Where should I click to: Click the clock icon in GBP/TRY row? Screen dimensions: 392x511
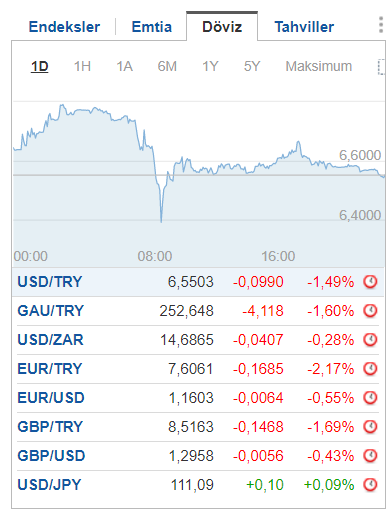click(x=370, y=427)
